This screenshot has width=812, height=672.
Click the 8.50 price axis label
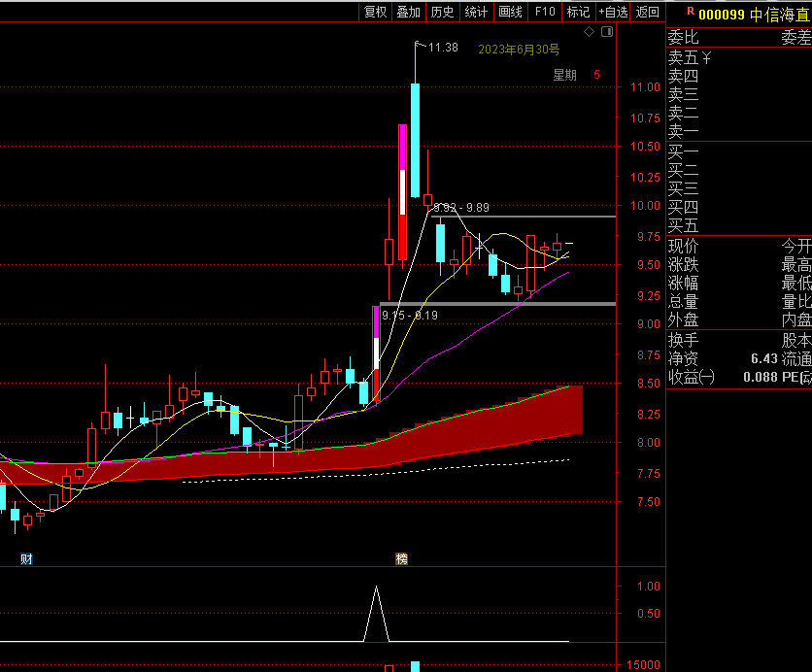pyautogui.click(x=649, y=384)
